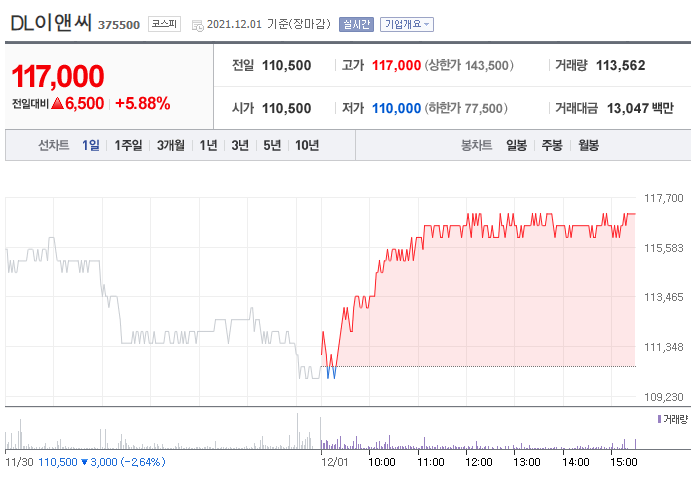Show the 일봉 daily candle chart
Viewport: 691px width, 478px height.
point(516,145)
